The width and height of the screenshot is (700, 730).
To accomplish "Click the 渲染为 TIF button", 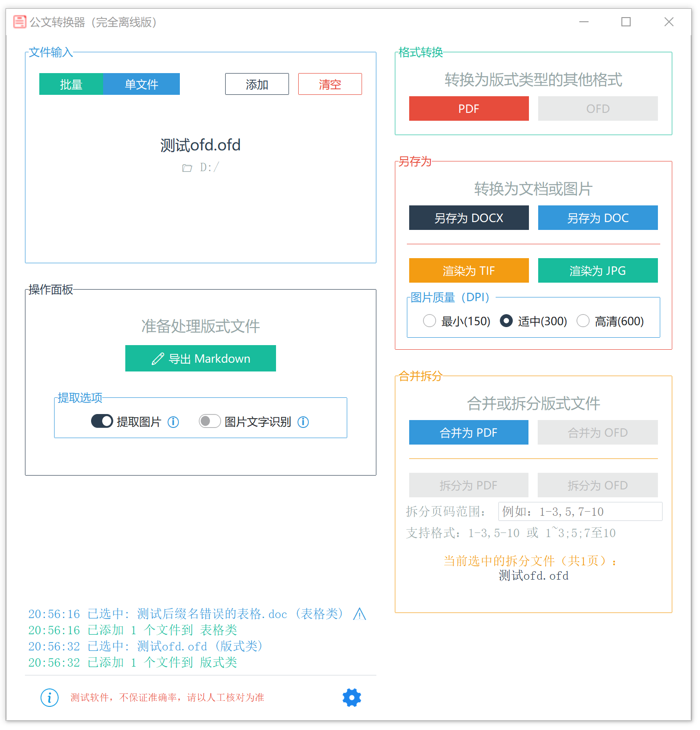I will 468,271.
